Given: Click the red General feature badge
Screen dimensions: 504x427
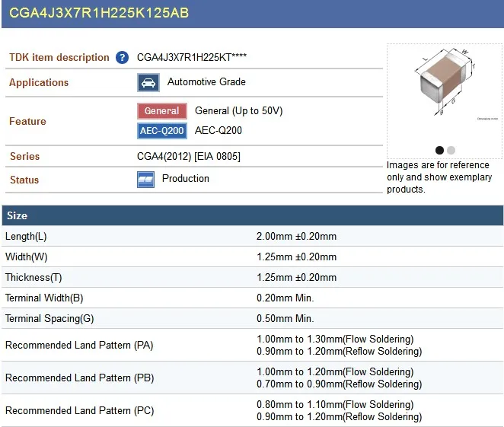Looking at the screenshot, I should point(162,111).
